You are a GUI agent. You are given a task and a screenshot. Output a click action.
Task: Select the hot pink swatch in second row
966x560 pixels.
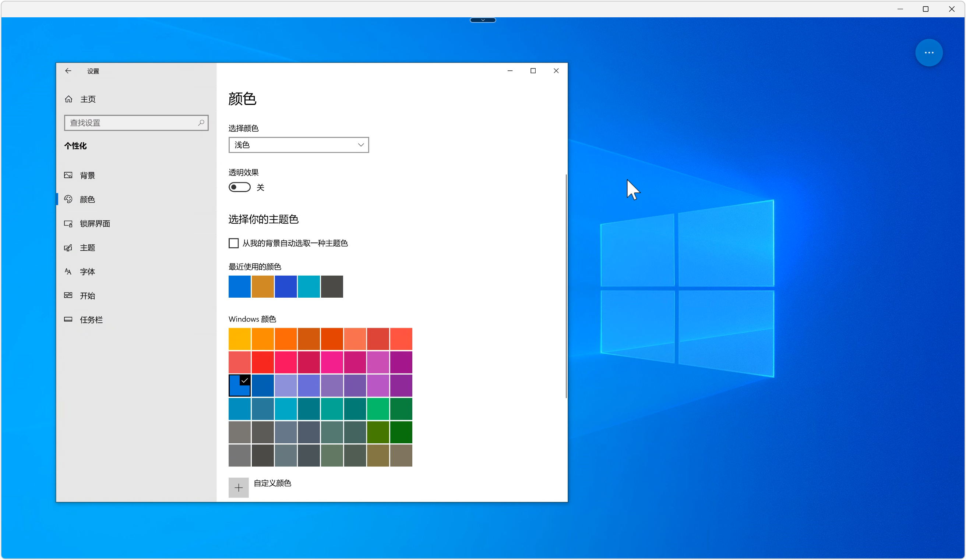(x=332, y=362)
